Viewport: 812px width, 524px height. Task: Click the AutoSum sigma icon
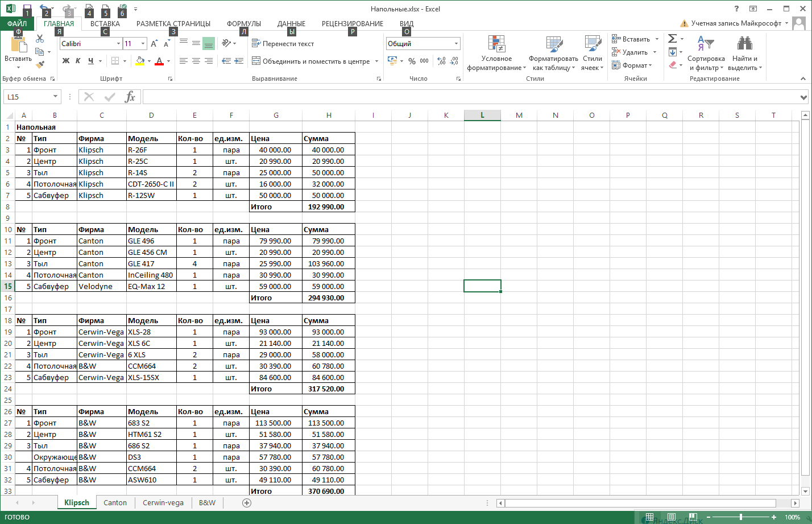pyautogui.click(x=673, y=39)
